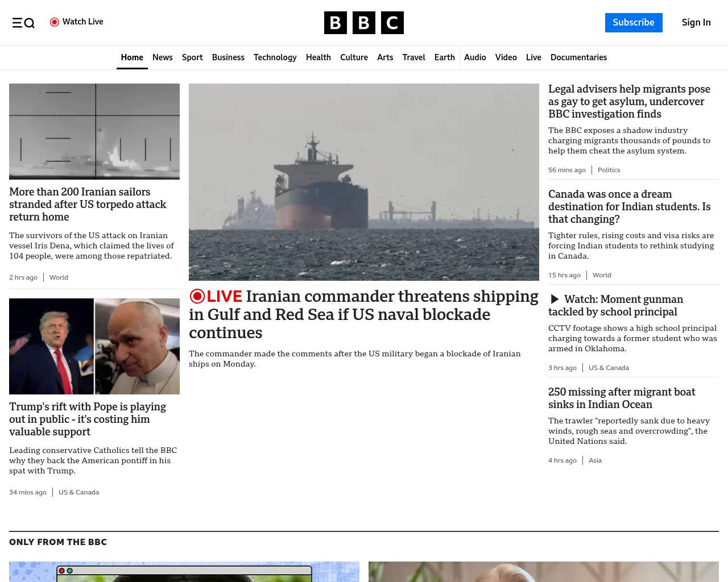728x582 pixels.
Task: Select the Technology navigation item
Action: tap(275, 57)
